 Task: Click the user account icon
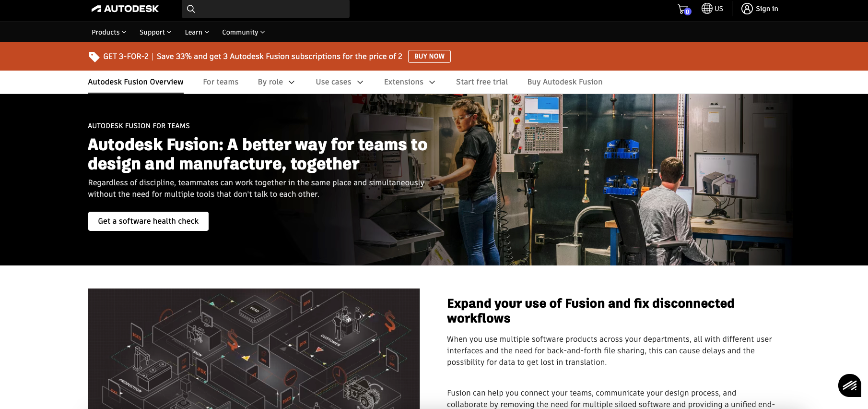747,9
